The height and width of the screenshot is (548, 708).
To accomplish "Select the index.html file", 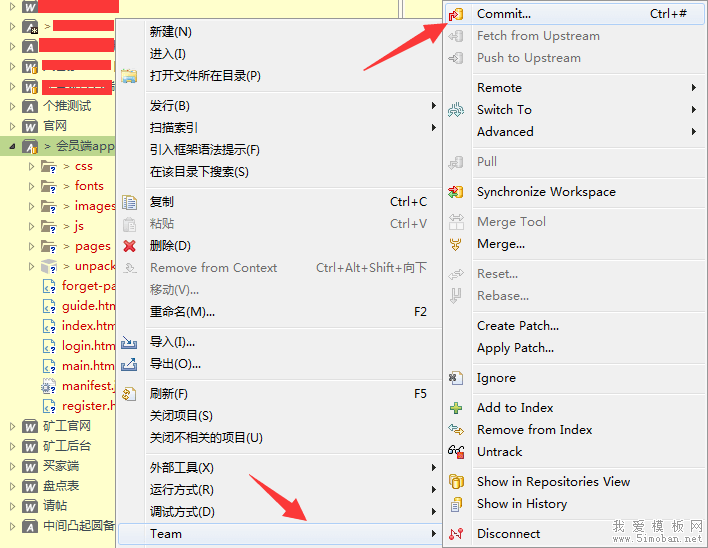I will pos(88,326).
